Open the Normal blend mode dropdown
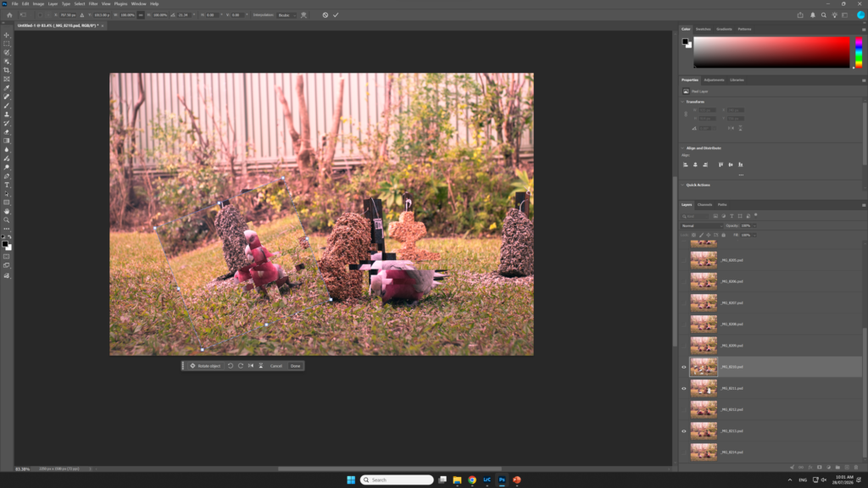Viewport: 868px width, 488px height. tap(701, 225)
